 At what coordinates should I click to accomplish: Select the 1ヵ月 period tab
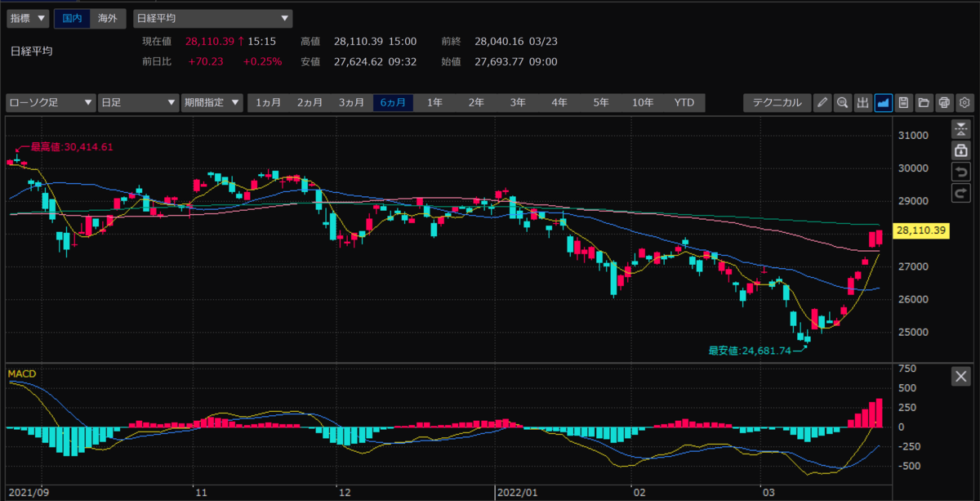click(x=269, y=103)
